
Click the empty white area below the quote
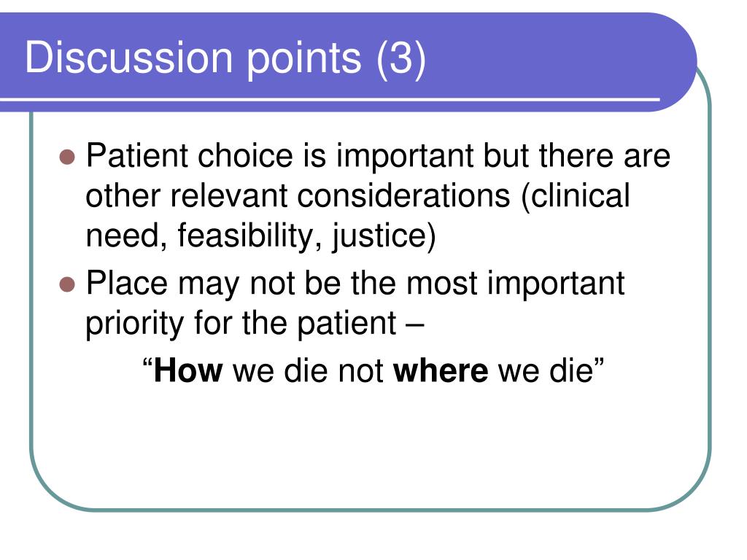pos(371,448)
